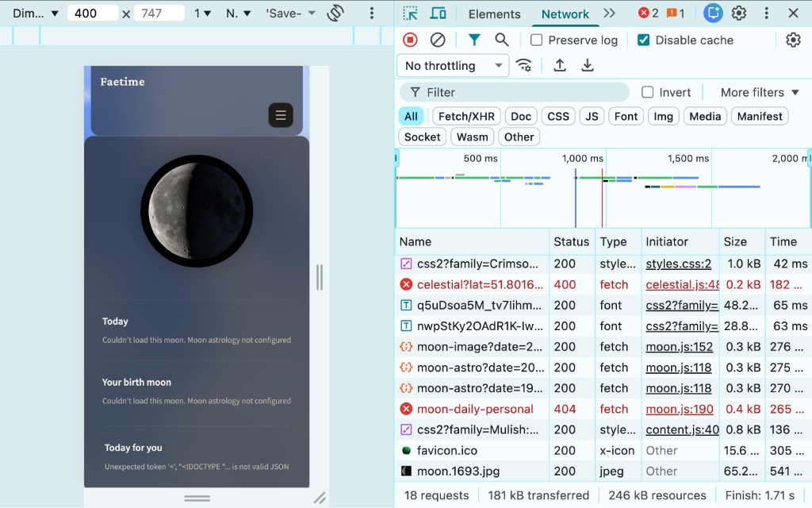This screenshot has height=508, width=812.
Task: Toggle the network filter funnel icon
Action: pyautogui.click(x=474, y=40)
